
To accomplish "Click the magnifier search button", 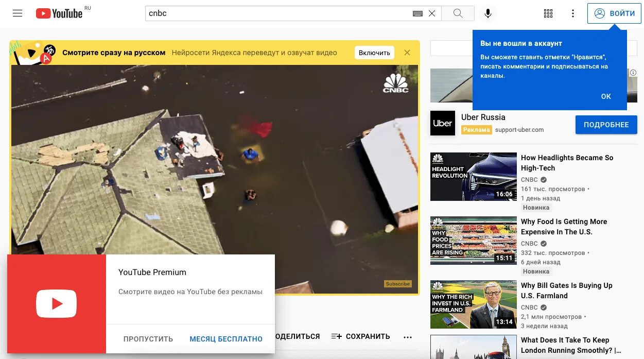I will click(458, 13).
